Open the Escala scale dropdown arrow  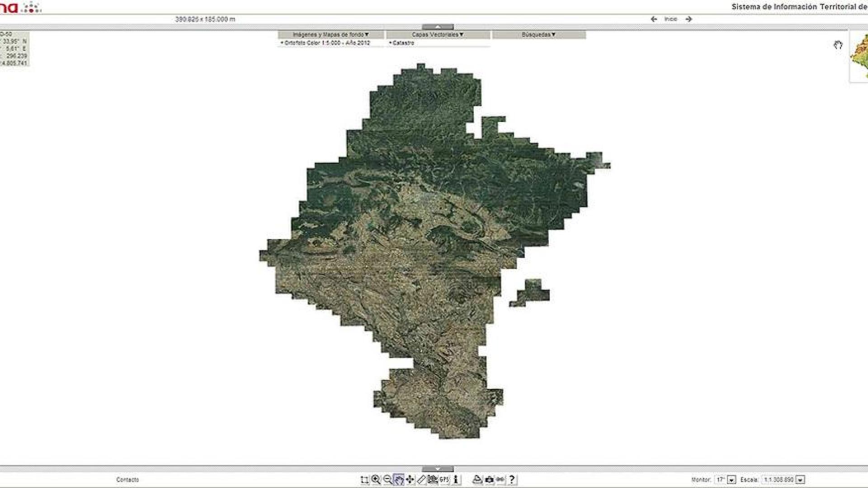[800, 480]
